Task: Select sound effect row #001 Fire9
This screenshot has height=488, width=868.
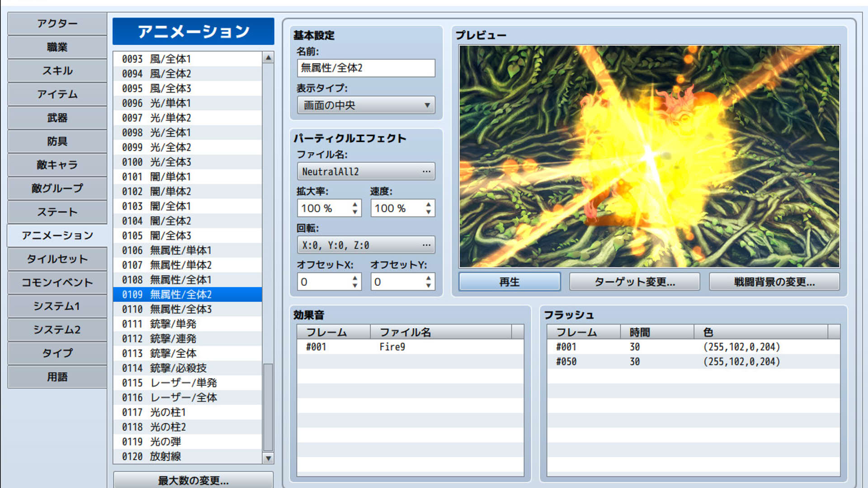Action: click(x=410, y=347)
